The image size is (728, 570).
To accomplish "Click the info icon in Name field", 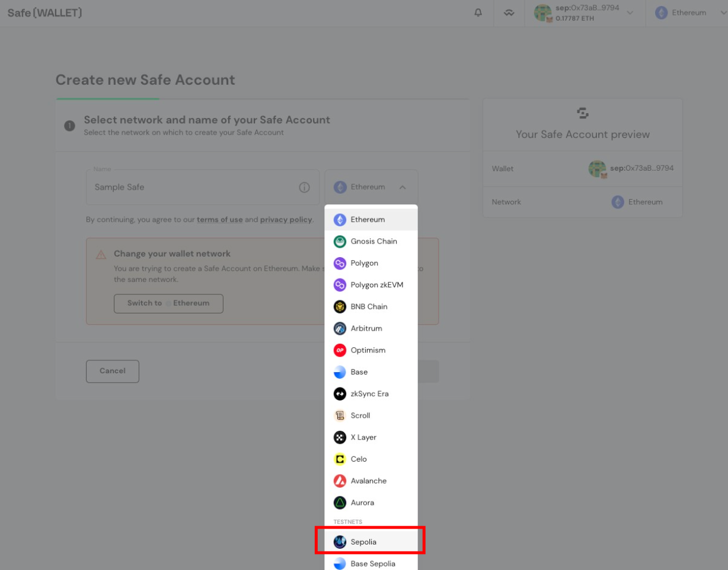I will [304, 187].
